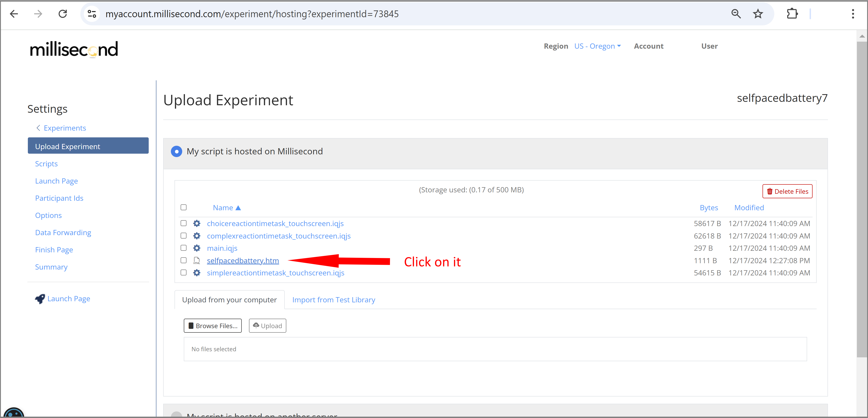The image size is (868, 418).
Task: Switch to Import from Test Library tab
Action: 333,299
